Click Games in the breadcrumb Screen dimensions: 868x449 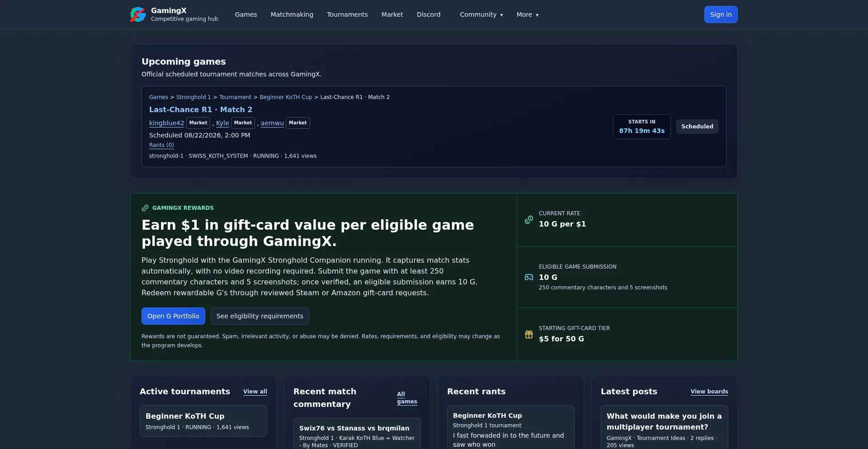point(159,97)
